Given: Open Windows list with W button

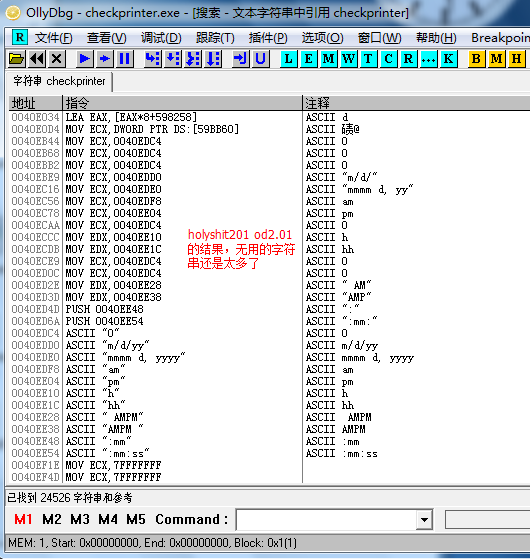Looking at the screenshot, I should click(x=349, y=58).
